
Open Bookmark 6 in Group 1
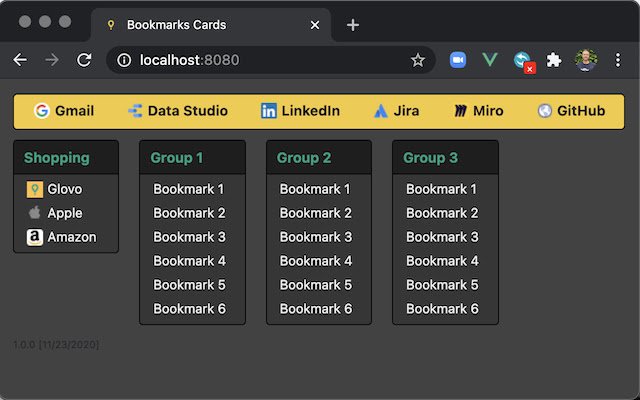[189, 309]
